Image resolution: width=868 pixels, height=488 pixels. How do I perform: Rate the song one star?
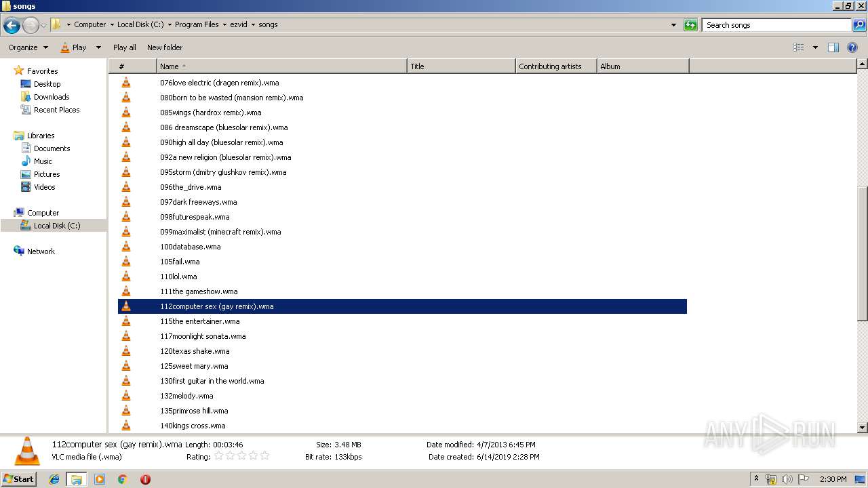coord(218,456)
